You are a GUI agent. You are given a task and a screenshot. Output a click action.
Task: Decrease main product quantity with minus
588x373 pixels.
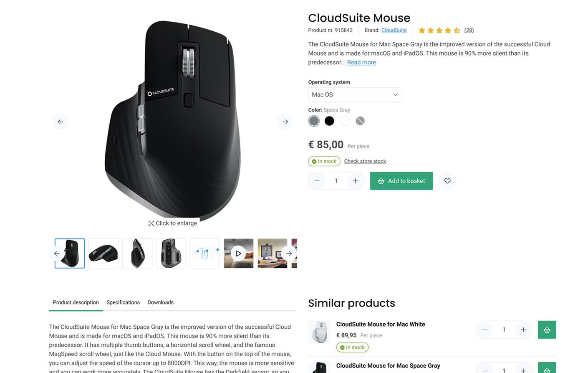317,181
